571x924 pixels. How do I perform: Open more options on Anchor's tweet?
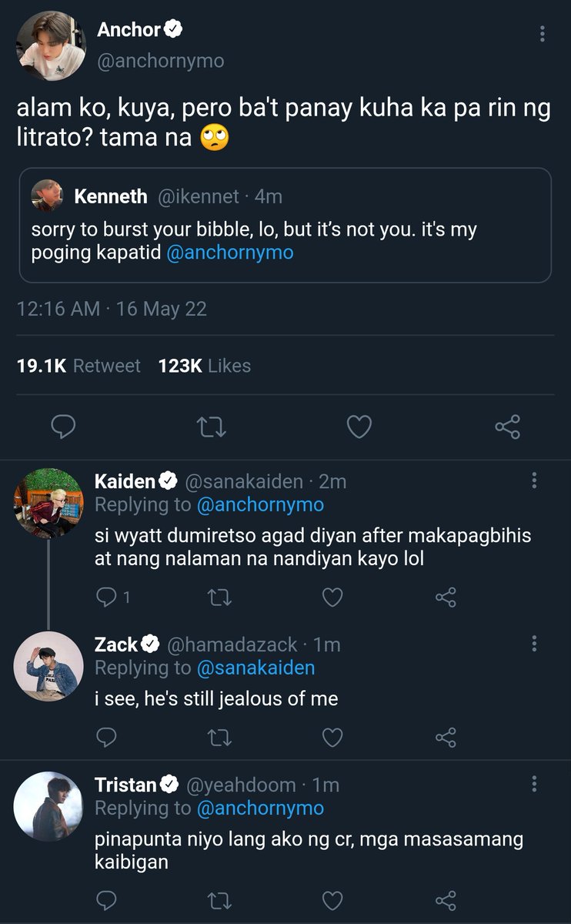pos(543,34)
